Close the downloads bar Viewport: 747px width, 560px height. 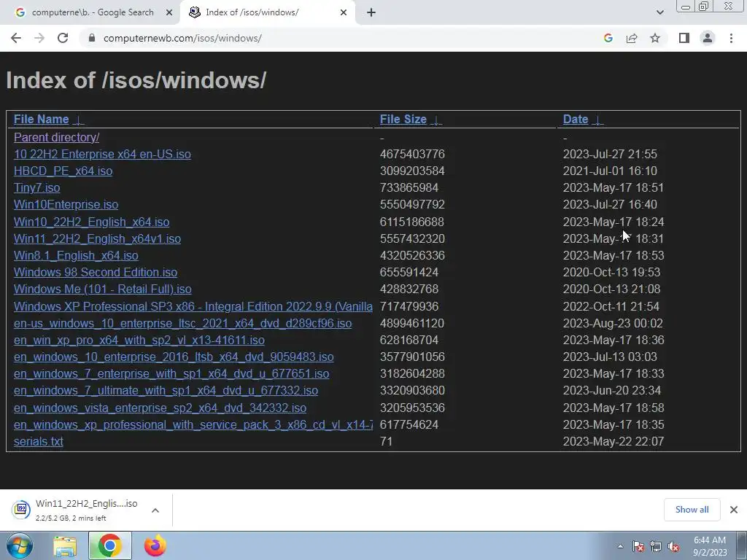734,510
